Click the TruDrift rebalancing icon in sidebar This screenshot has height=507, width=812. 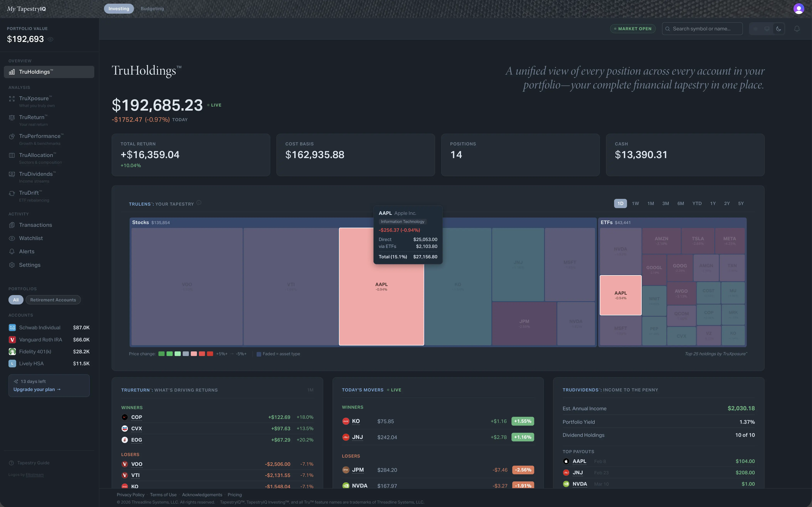(12, 193)
